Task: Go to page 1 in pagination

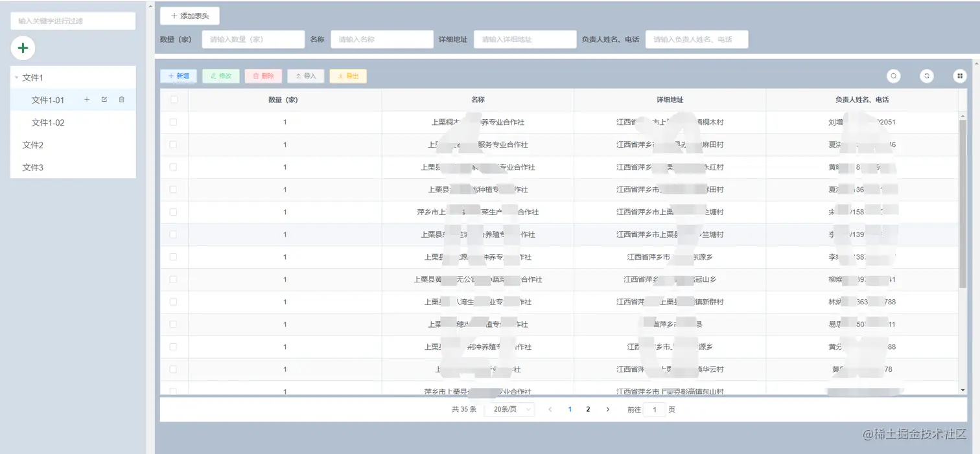Action: 570,409
